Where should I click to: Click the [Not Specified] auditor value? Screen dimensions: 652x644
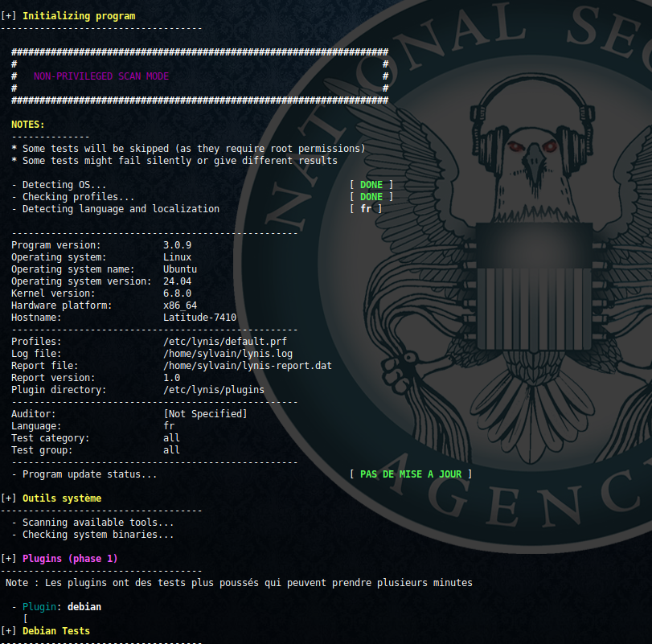(206, 414)
